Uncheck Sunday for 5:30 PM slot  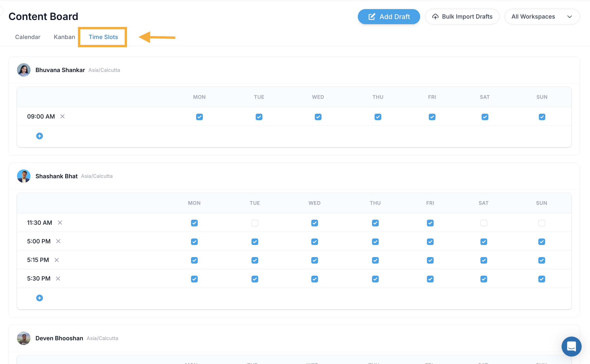542,279
